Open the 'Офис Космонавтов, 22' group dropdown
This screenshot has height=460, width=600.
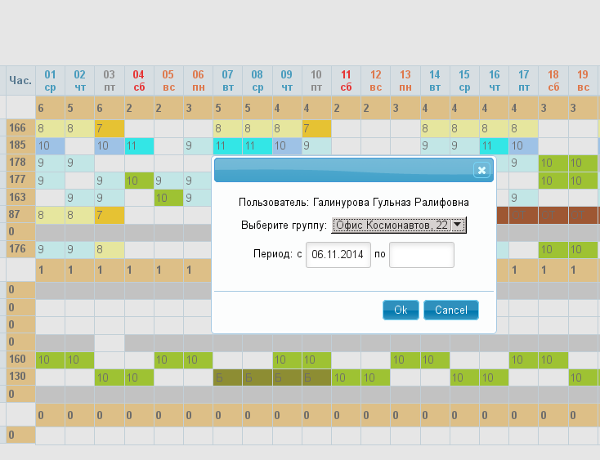[399, 226]
